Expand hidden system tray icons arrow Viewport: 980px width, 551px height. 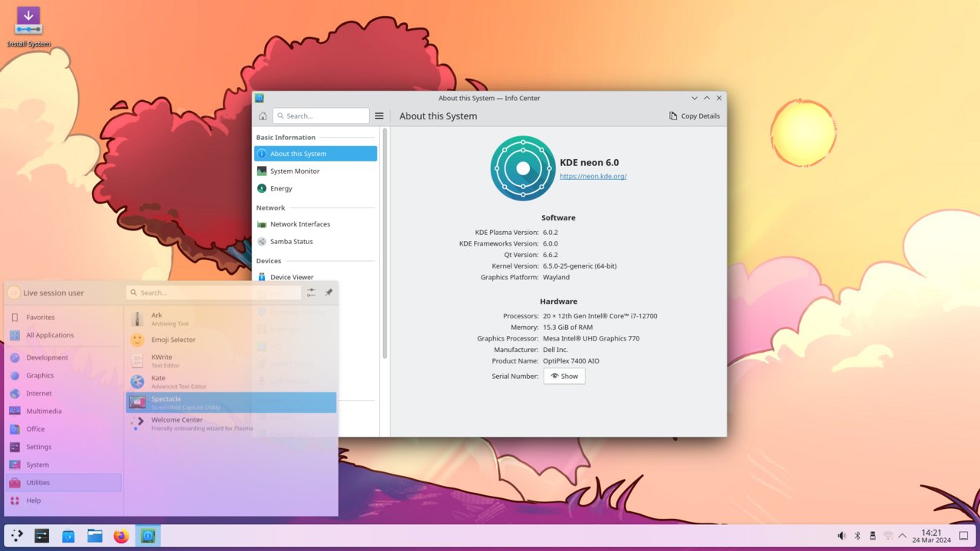tap(903, 536)
